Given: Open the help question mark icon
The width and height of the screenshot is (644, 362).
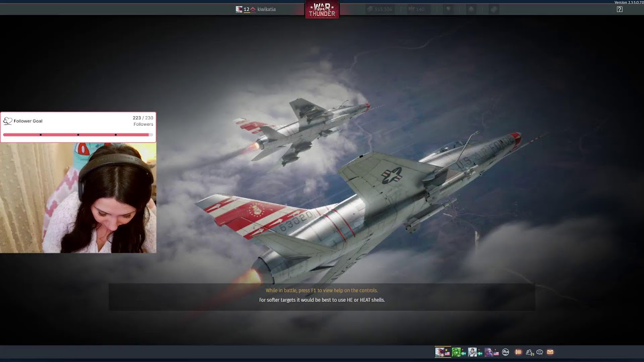Looking at the screenshot, I should click(620, 9).
